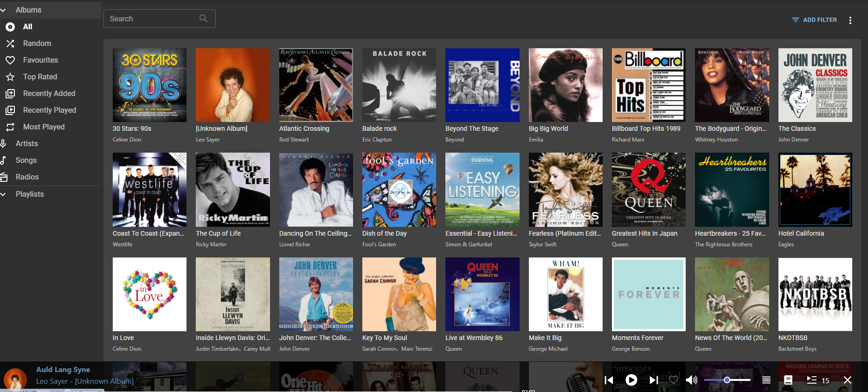Screen dimensions: 868x392
Task: Go back to the previous track
Action: [x=609, y=380]
